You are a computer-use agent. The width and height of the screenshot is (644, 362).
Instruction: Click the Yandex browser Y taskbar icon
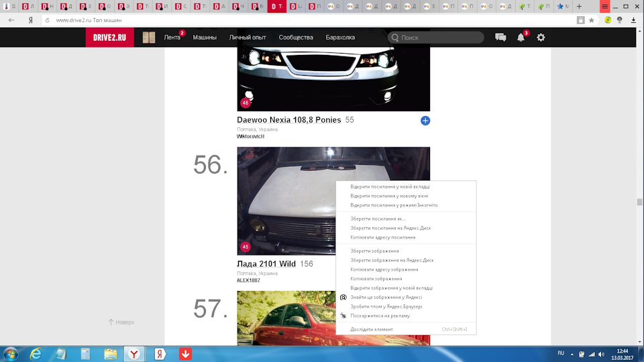pos(134,354)
